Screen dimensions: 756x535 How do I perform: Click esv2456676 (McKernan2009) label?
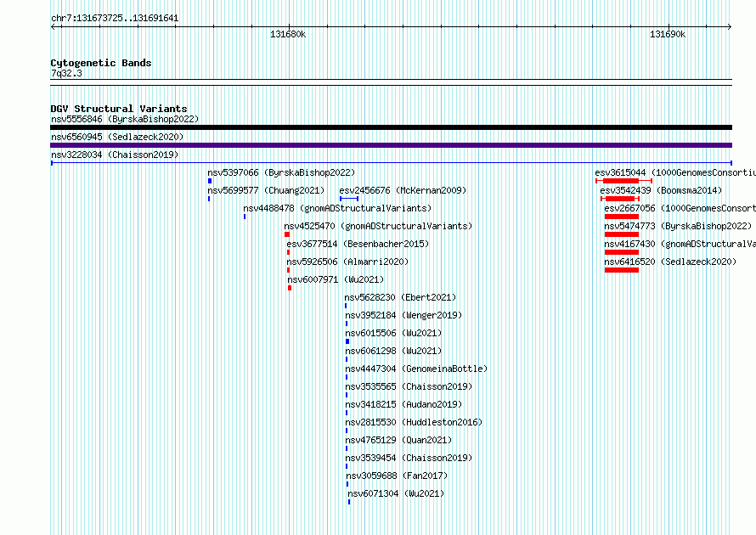[403, 190]
